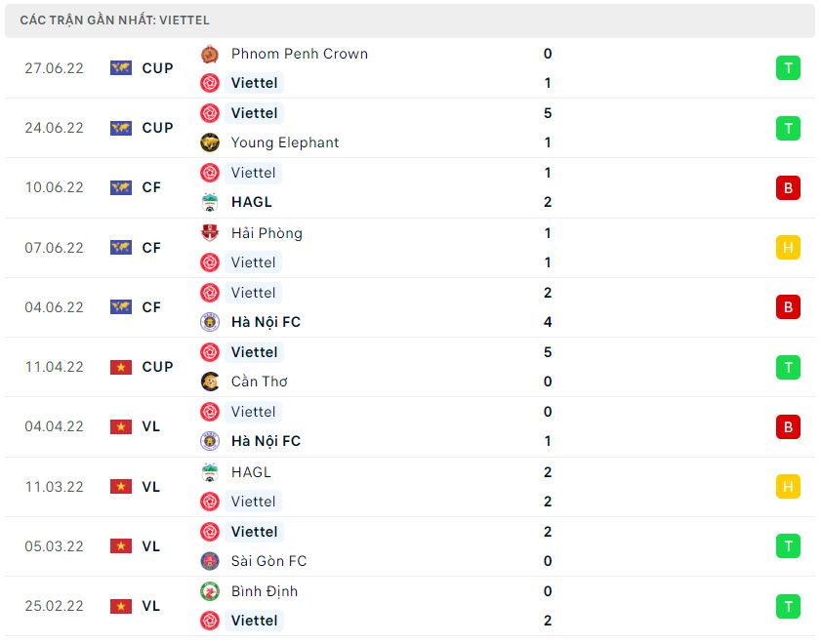Click the Vietnam flag beside the 11.04.22 CUP match
The image size is (821, 644).
click(121, 367)
